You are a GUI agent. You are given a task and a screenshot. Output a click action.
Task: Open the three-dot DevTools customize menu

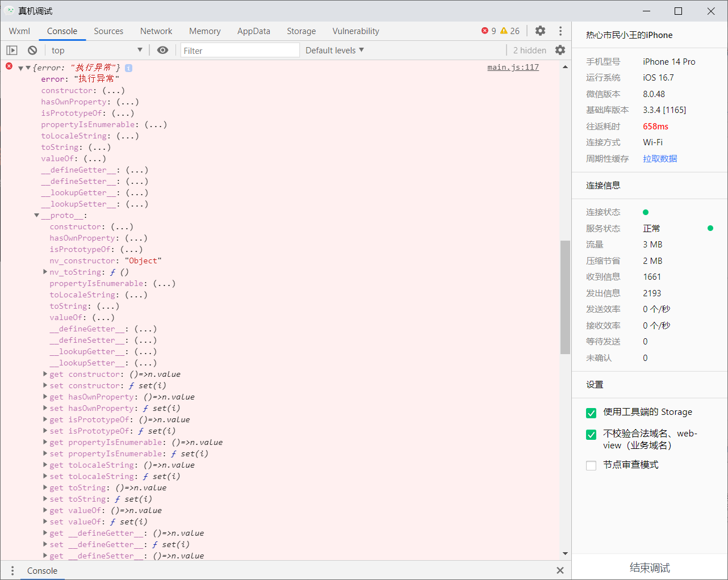[560, 31]
